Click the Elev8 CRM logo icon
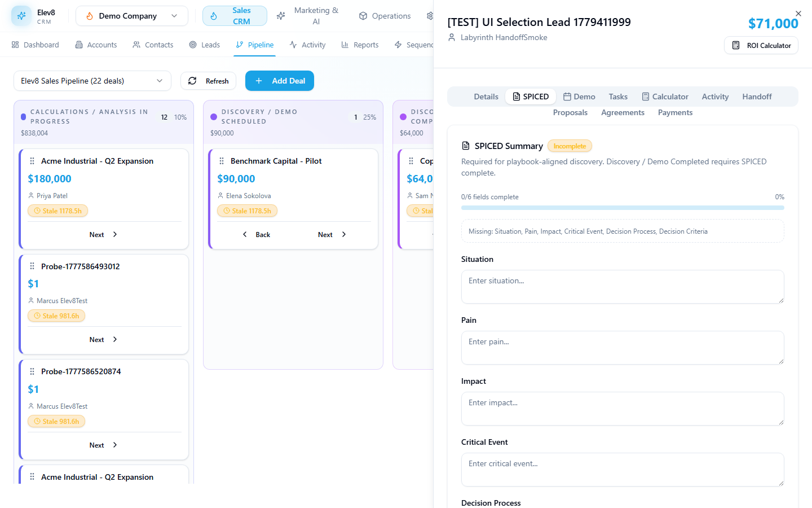 [x=21, y=16]
